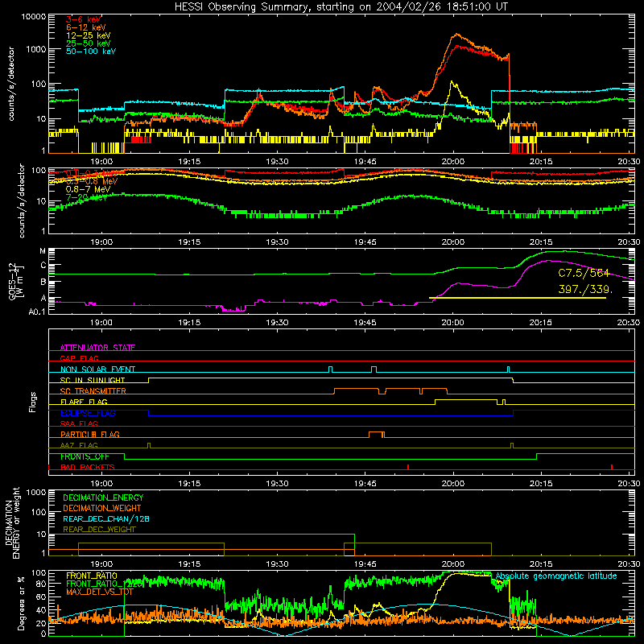Click the M class tick label on GOES axis

[43, 251]
